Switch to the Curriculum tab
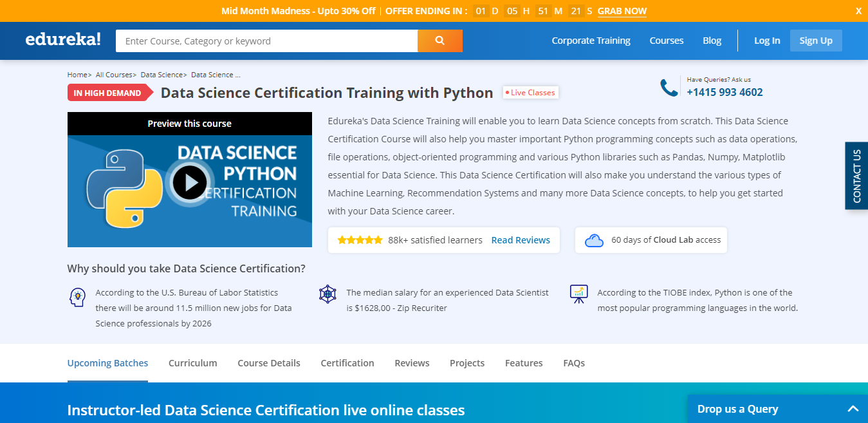The height and width of the screenshot is (423, 868). click(192, 362)
